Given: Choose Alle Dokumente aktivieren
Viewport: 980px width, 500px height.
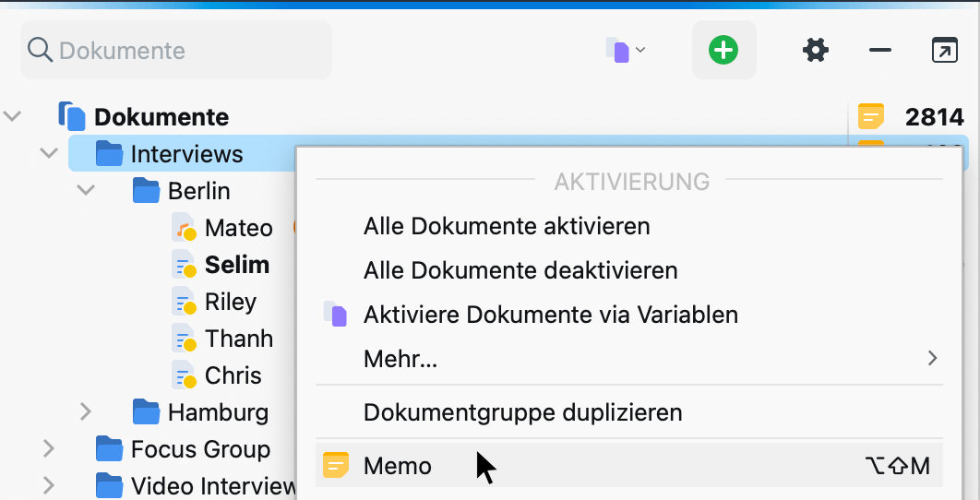Looking at the screenshot, I should [629, 226].
